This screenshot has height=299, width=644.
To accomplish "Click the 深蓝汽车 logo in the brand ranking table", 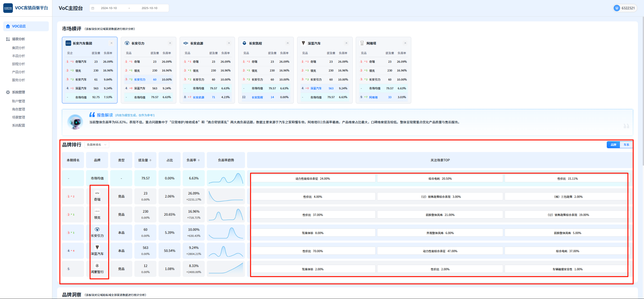I will 97,247.
